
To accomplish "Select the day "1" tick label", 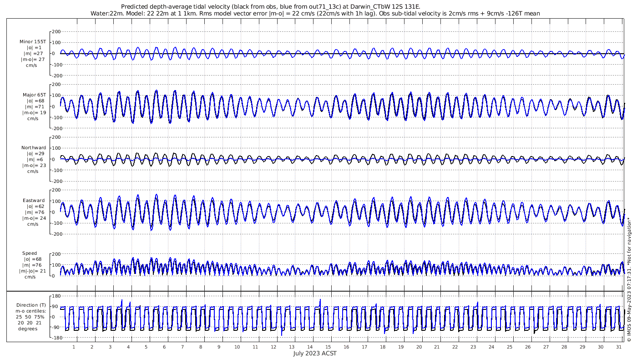I will [x=74, y=347].
